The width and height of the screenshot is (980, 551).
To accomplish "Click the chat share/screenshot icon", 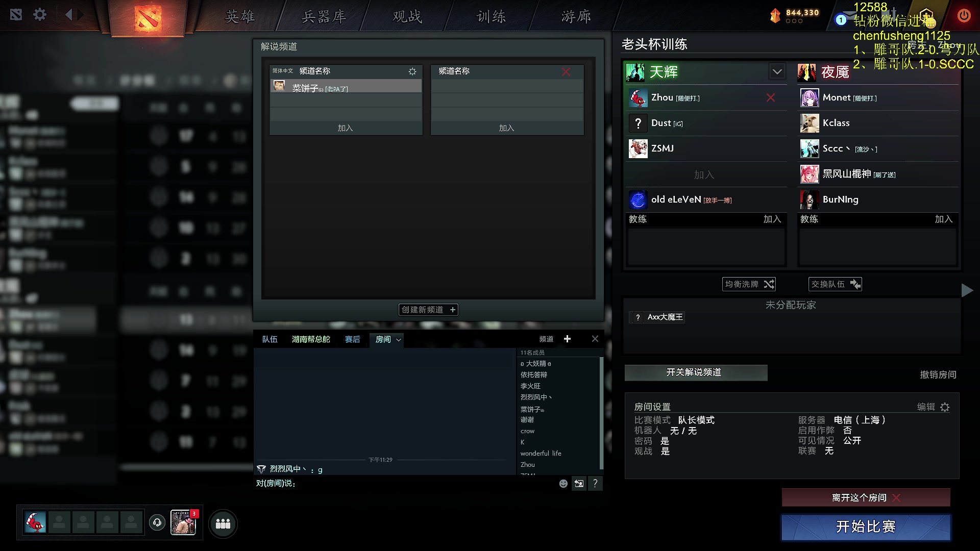I will (579, 483).
